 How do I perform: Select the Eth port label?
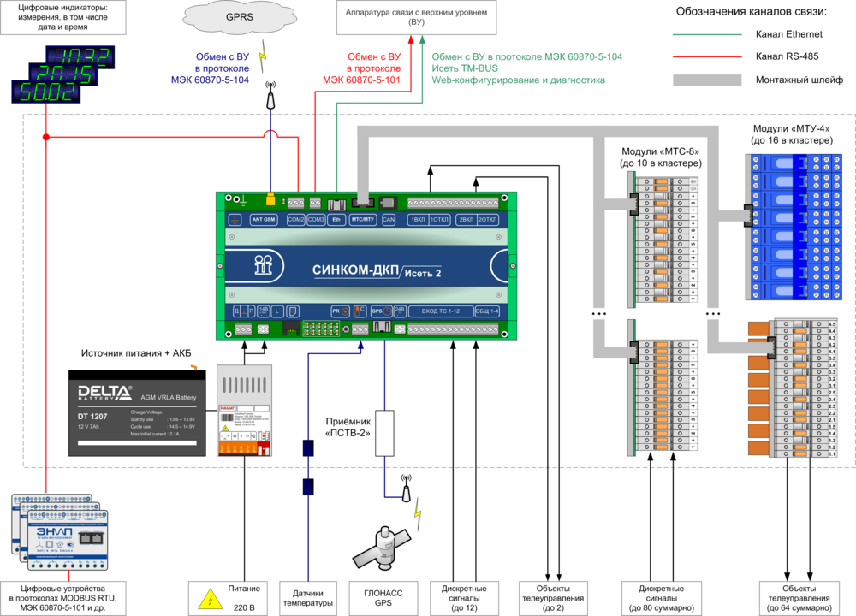(336, 220)
